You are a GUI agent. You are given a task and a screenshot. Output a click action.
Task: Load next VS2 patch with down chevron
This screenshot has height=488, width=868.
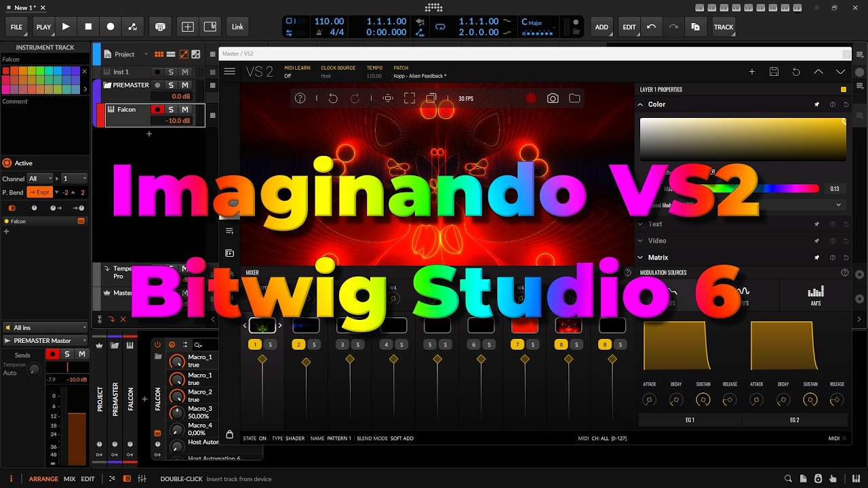click(841, 71)
